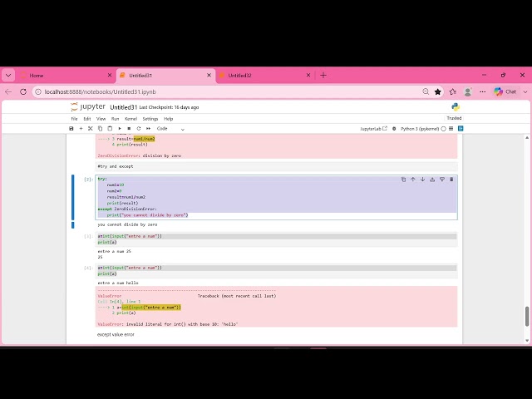This screenshot has height=399, width=532.
Task: Select cell 4 with int(input) code
Action: click(x=276, y=271)
